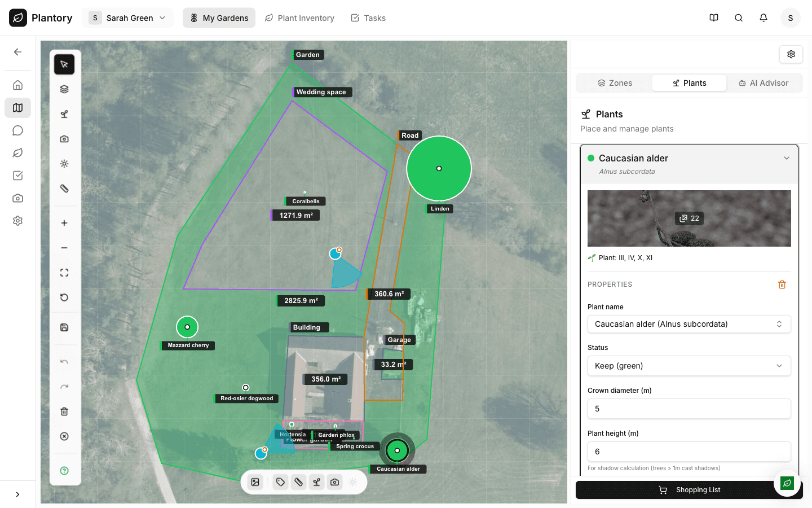Select the layers tool in left map toolbar
Viewport: 812px width, 508px height.
[x=64, y=89]
